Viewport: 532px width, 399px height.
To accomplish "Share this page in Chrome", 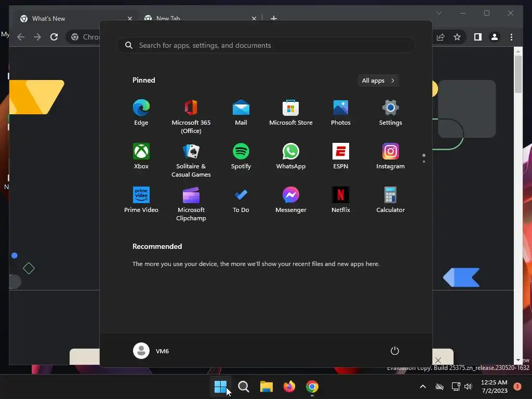I will point(441,37).
